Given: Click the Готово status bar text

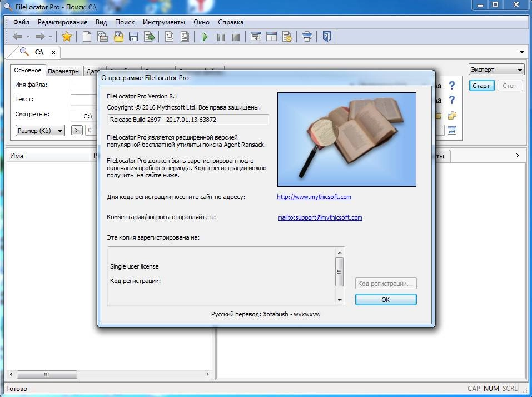Looking at the screenshot, I should coord(17,389).
